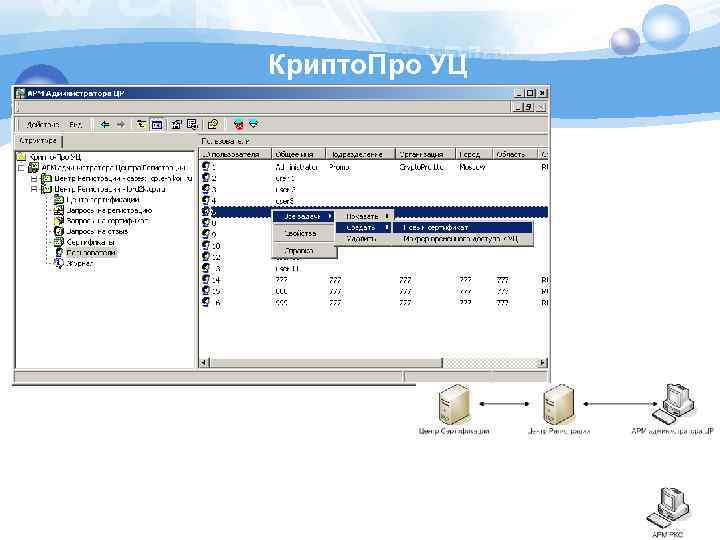This screenshot has height=540, width=720.
Task: Click the CryptoPro organization cell
Action: pyautogui.click(x=421, y=167)
